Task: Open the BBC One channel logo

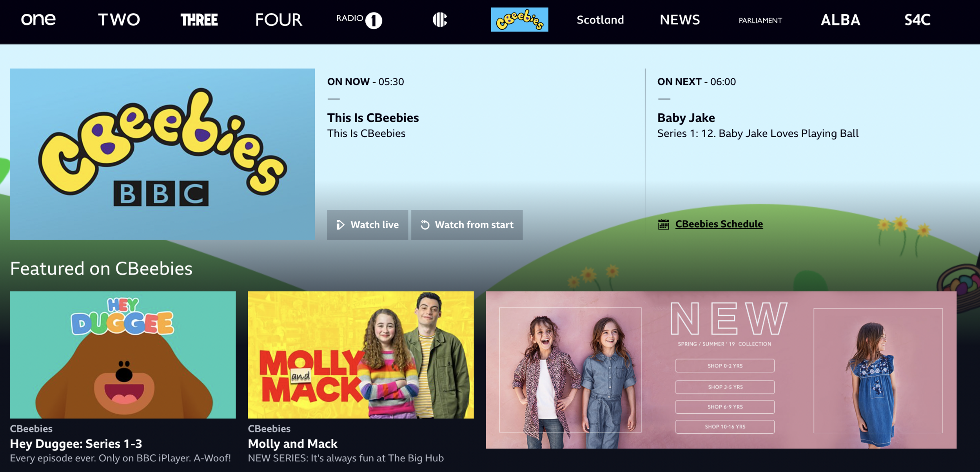Action: pyautogui.click(x=38, y=19)
